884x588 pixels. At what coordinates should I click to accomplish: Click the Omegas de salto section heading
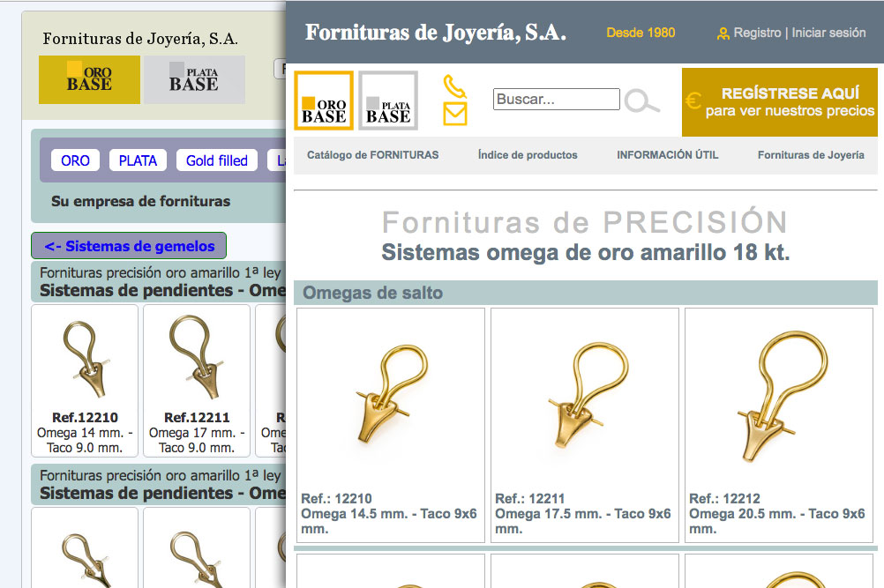372,293
